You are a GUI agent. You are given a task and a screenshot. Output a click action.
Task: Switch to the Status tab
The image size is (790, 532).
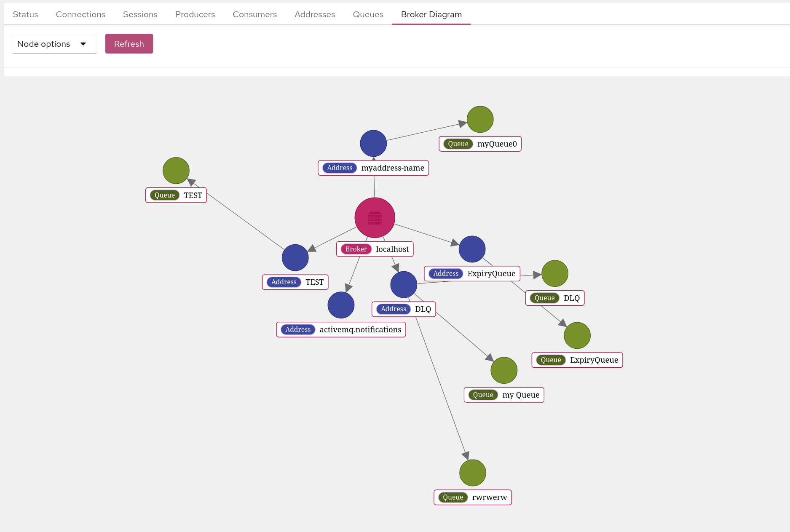click(x=25, y=14)
